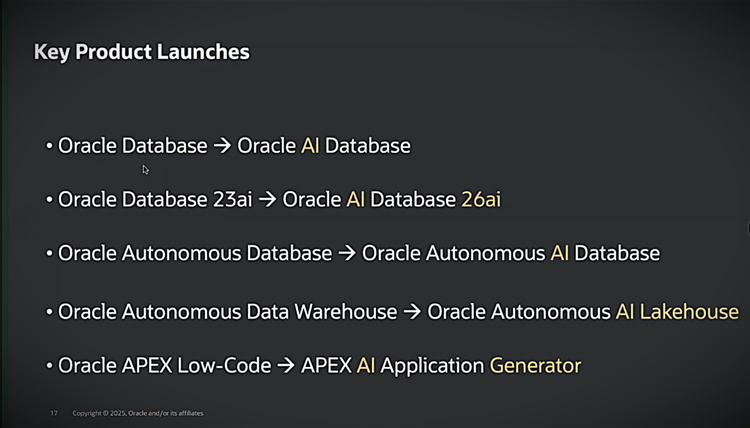Click the yellow "AI" in the first bullet
This screenshot has height=428, width=750.
311,146
